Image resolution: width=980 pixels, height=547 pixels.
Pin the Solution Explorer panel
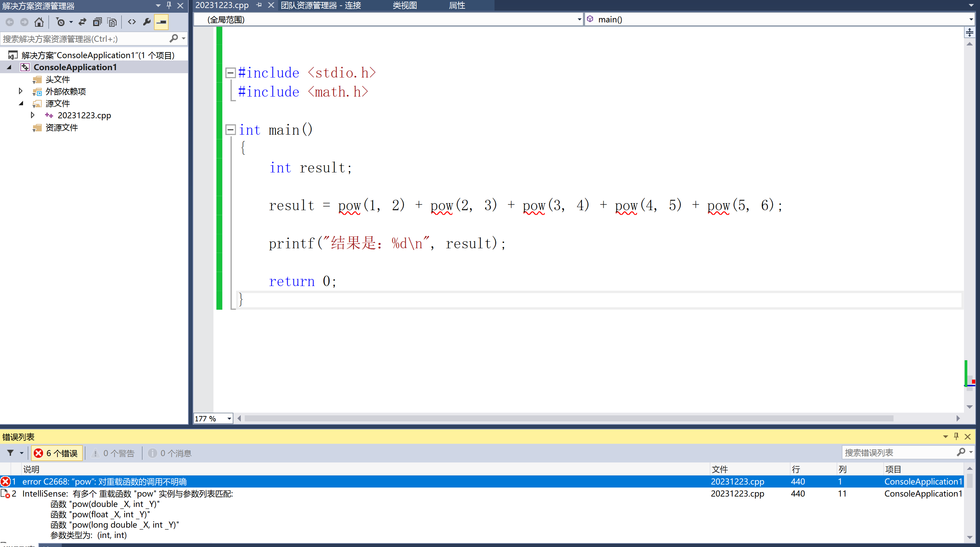[x=169, y=5]
